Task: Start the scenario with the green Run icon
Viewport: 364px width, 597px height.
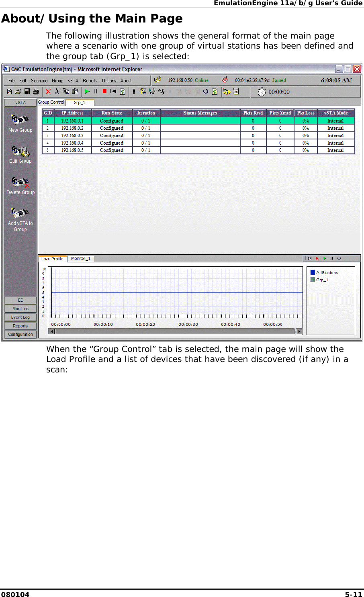Action: tap(87, 92)
